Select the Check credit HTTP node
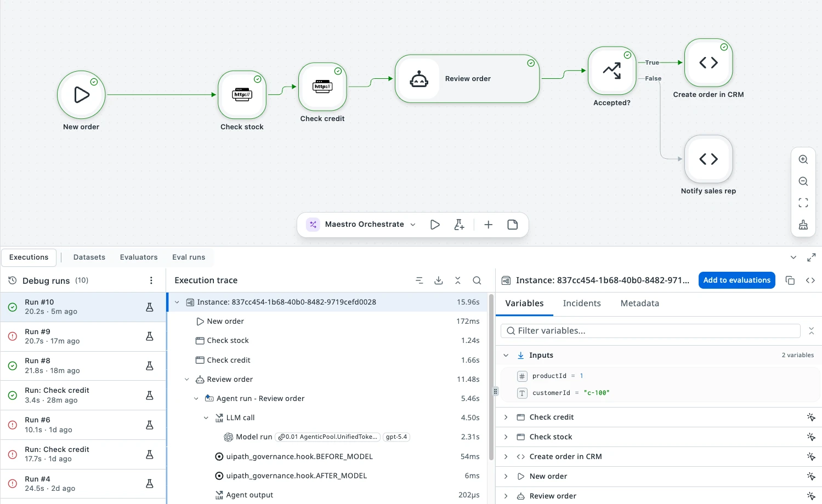Image resolution: width=822 pixels, height=504 pixels. tap(322, 87)
